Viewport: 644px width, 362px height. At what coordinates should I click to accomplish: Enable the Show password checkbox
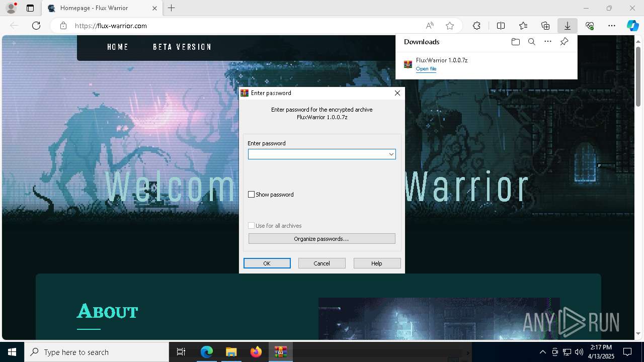(252, 195)
